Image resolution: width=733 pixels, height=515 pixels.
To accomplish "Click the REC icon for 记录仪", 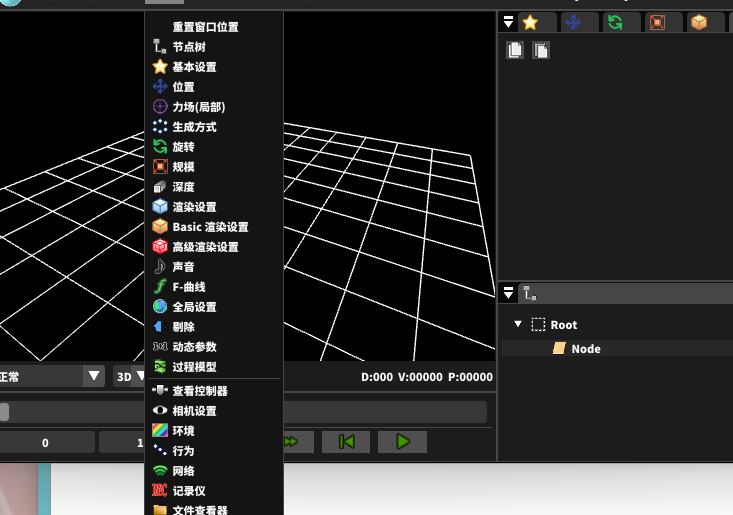I will [160, 490].
